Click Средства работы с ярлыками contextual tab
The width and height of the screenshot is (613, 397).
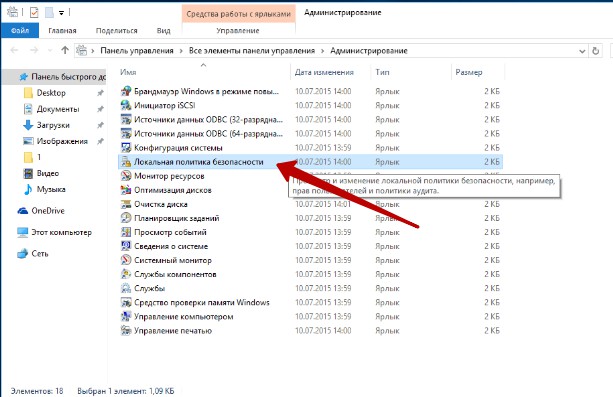(238, 14)
